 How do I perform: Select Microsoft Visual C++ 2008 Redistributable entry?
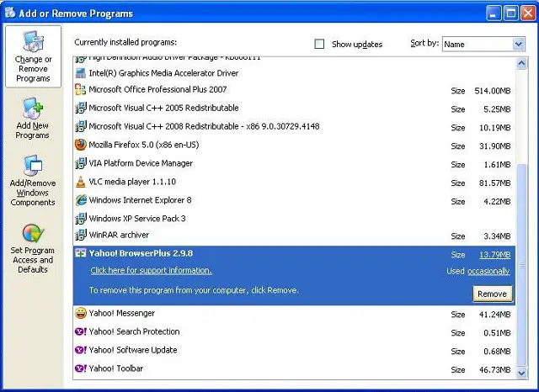click(294, 127)
